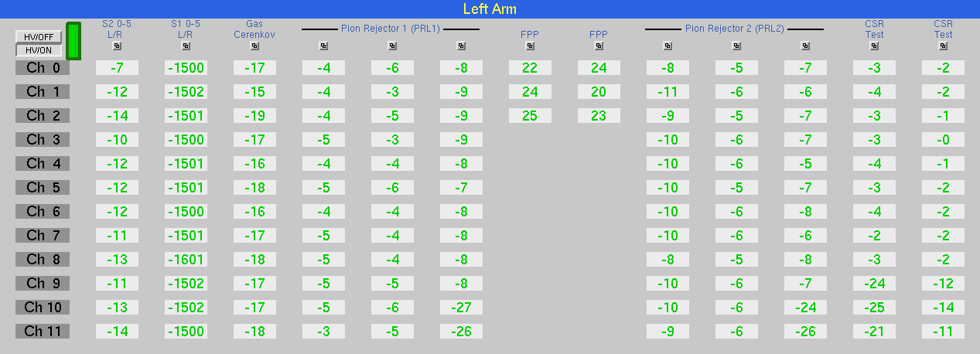Select the Ch 6 row label
This screenshot has height=354, width=980.
pyautogui.click(x=43, y=212)
